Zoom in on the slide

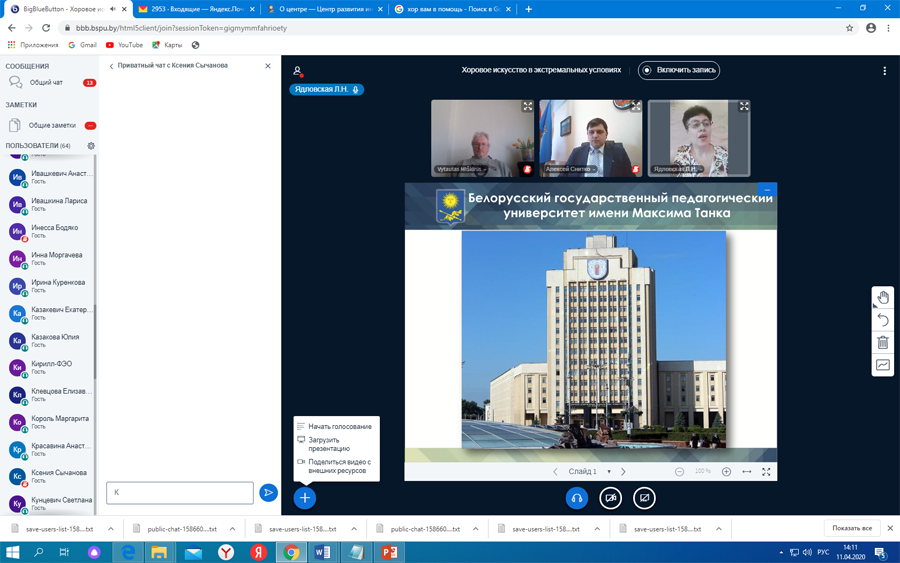pos(726,471)
